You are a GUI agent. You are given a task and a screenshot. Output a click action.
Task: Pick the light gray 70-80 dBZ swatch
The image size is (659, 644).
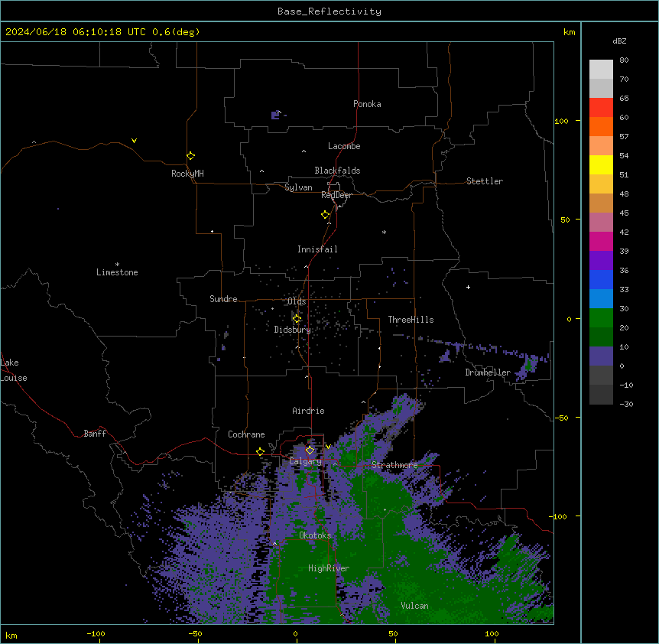tap(601, 70)
